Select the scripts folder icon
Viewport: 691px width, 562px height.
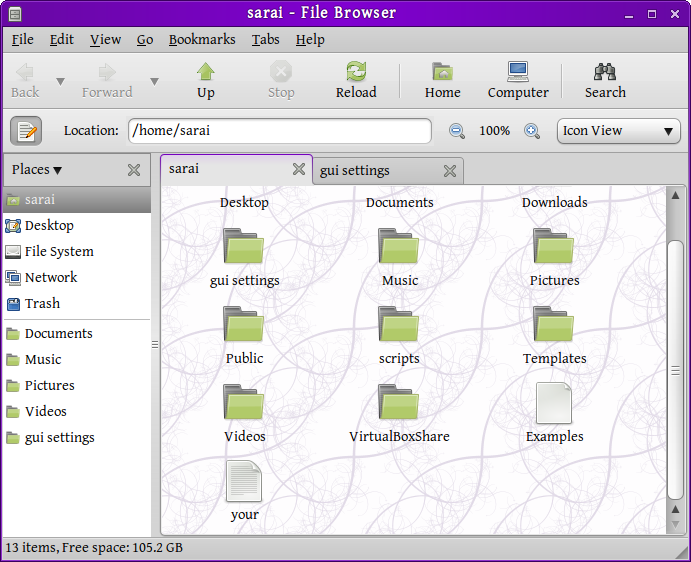click(x=399, y=324)
